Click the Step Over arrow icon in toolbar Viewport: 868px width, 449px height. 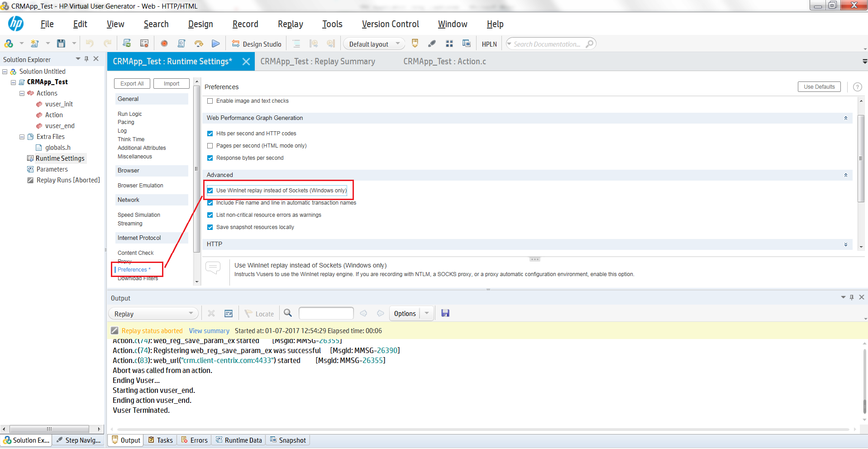(199, 44)
